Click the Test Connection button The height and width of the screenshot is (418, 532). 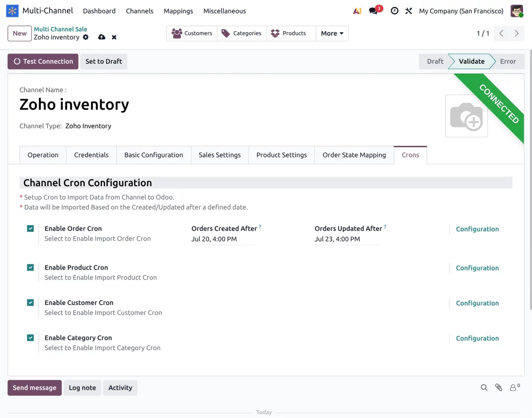[43, 62]
